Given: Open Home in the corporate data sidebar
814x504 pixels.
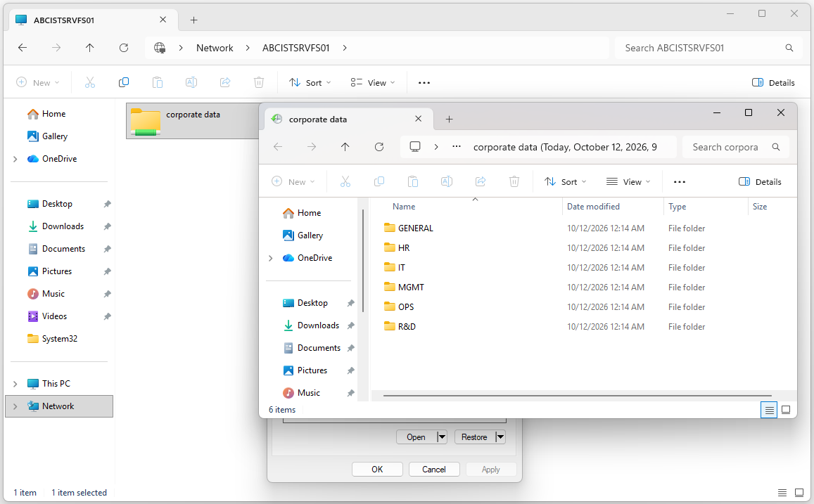Looking at the screenshot, I should pyautogui.click(x=302, y=212).
